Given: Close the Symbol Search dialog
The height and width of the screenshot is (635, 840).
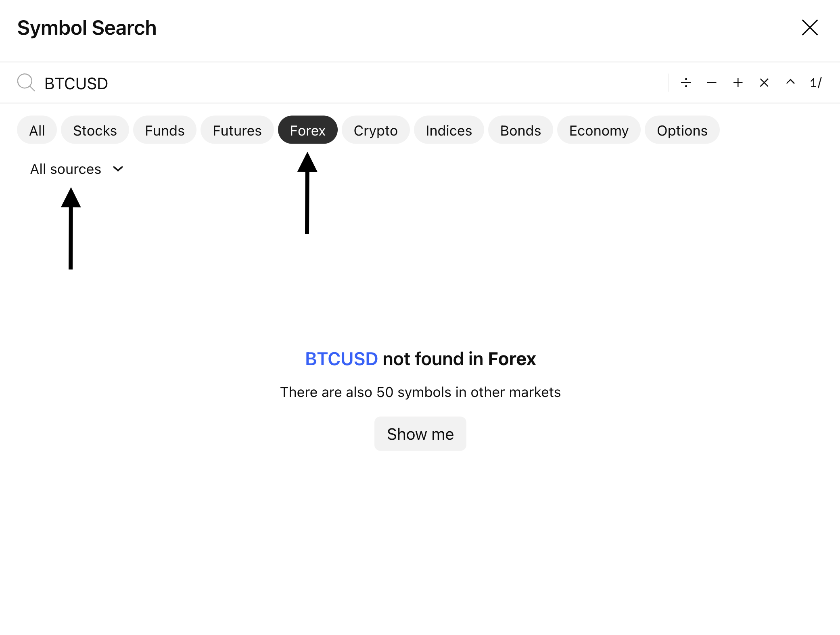Looking at the screenshot, I should coord(809,28).
